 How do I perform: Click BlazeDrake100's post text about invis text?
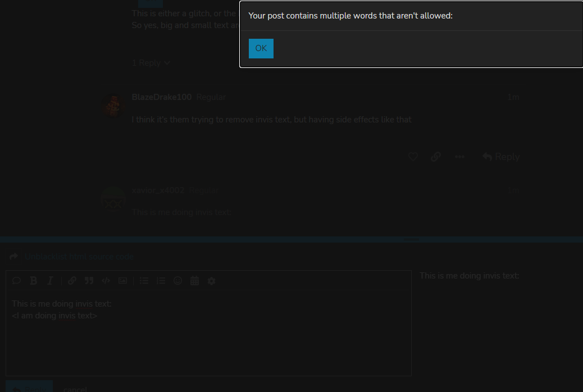[271, 120]
